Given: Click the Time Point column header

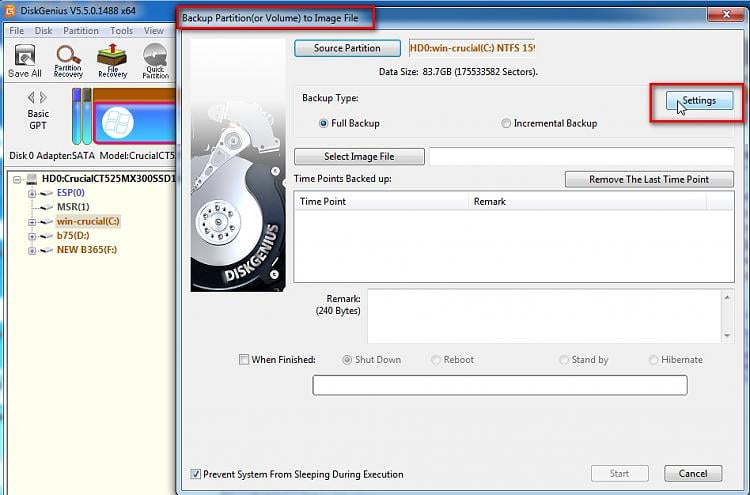Looking at the screenshot, I should click(381, 201).
